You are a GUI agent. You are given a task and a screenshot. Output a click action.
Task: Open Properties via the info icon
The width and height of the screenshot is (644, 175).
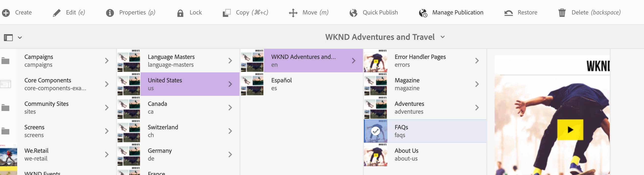point(110,13)
